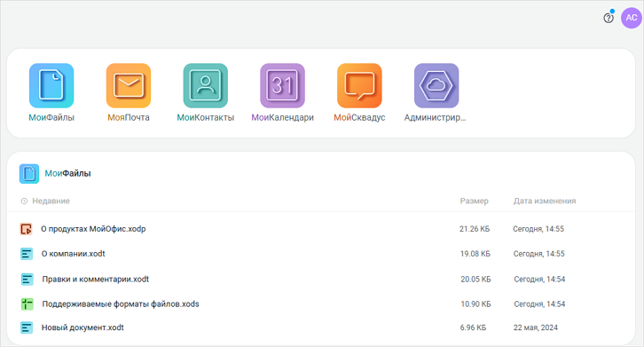
Task: Click the МоиКалендари label text
Action: click(283, 117)
